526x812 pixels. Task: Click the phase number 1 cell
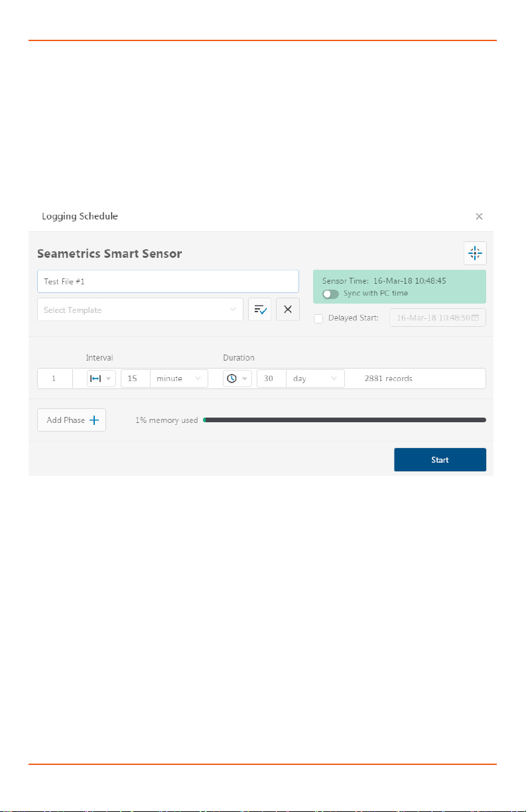tap(54, 378)
